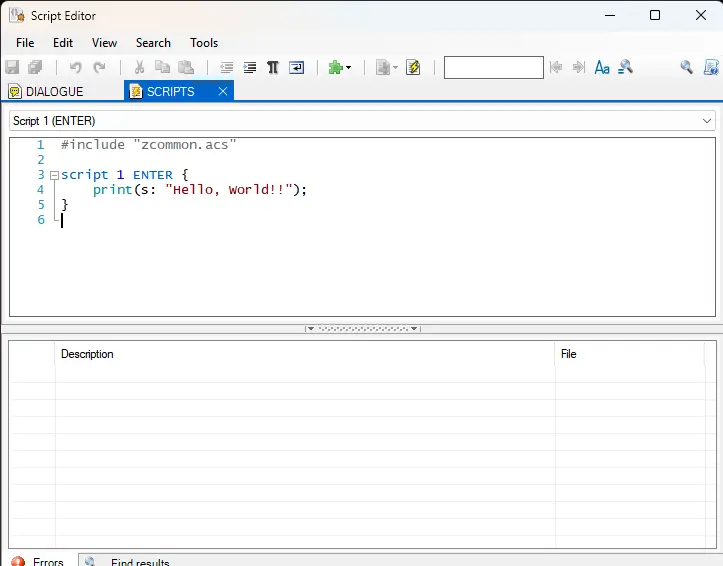Image resolution: width=723 pixels, height=566 pixels.
Task: Click the Undo arrow icon
Action: (x=75, y=68)
